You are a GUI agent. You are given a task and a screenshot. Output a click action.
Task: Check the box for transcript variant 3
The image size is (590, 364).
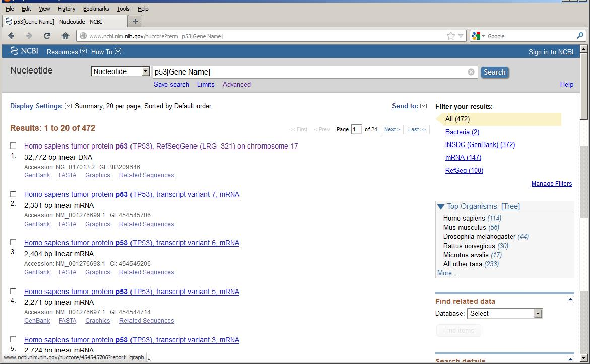(x=13, y=339)
